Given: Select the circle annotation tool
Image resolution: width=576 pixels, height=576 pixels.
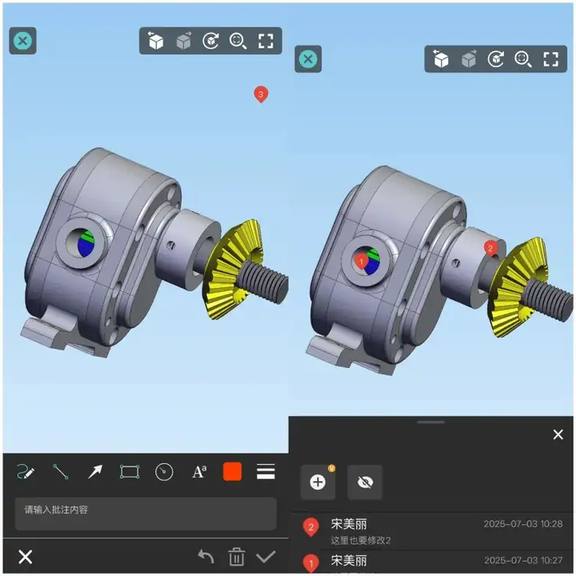Looking at the screenshot, I should 164,472.
